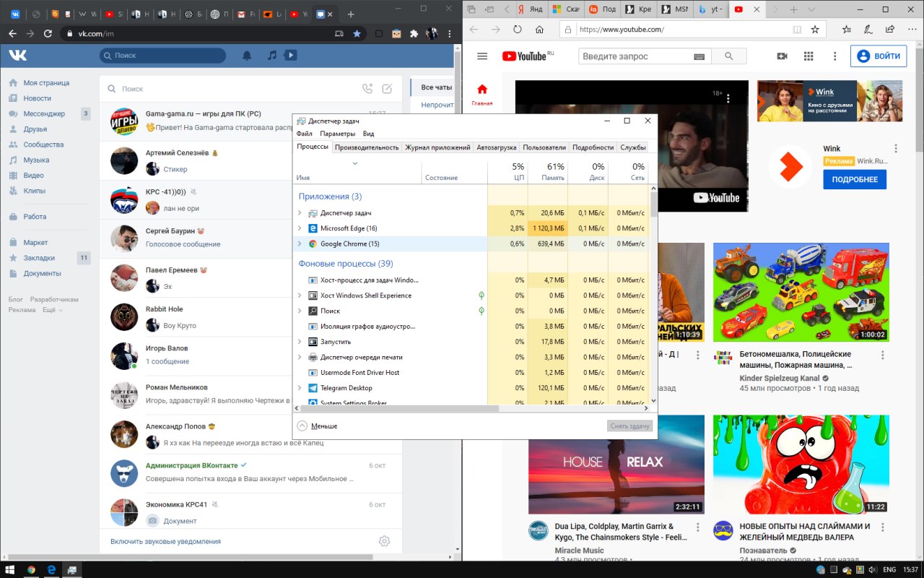Collapse Task Manager via Меньше arrow
The height and width of the screenshot is (578, 924).
(302, 426)
